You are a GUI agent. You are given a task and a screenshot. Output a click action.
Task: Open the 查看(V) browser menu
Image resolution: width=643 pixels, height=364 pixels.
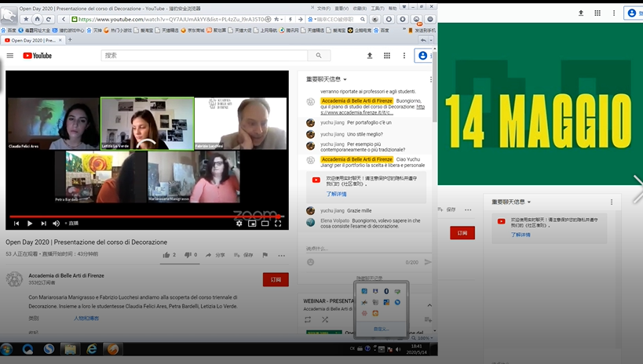pos(342,8)
